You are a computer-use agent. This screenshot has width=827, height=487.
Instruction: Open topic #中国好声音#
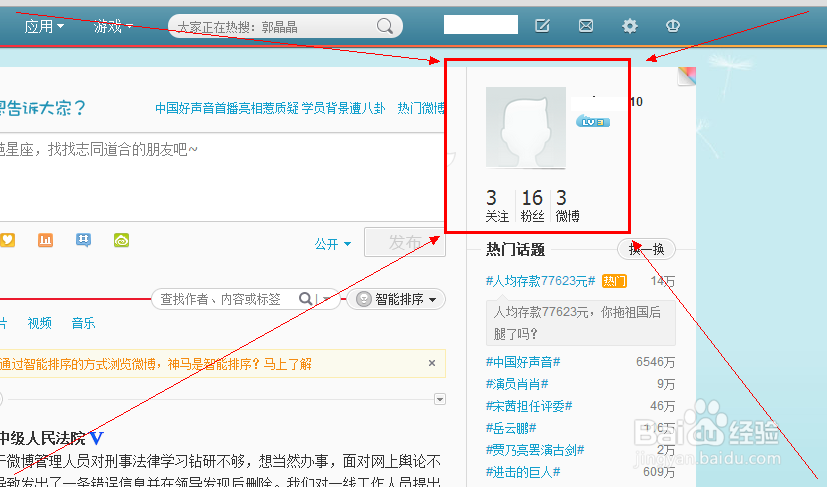coord(523,362)
